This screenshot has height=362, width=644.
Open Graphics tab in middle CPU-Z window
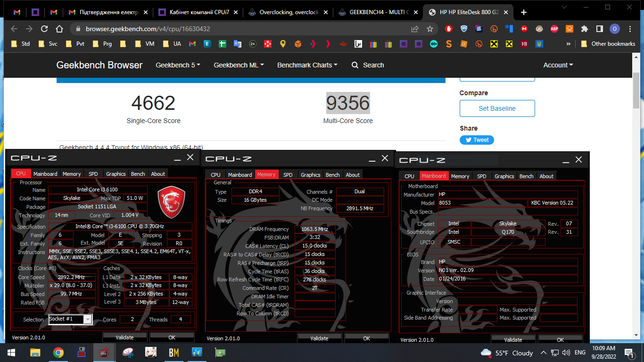click(x=311, y=175)
